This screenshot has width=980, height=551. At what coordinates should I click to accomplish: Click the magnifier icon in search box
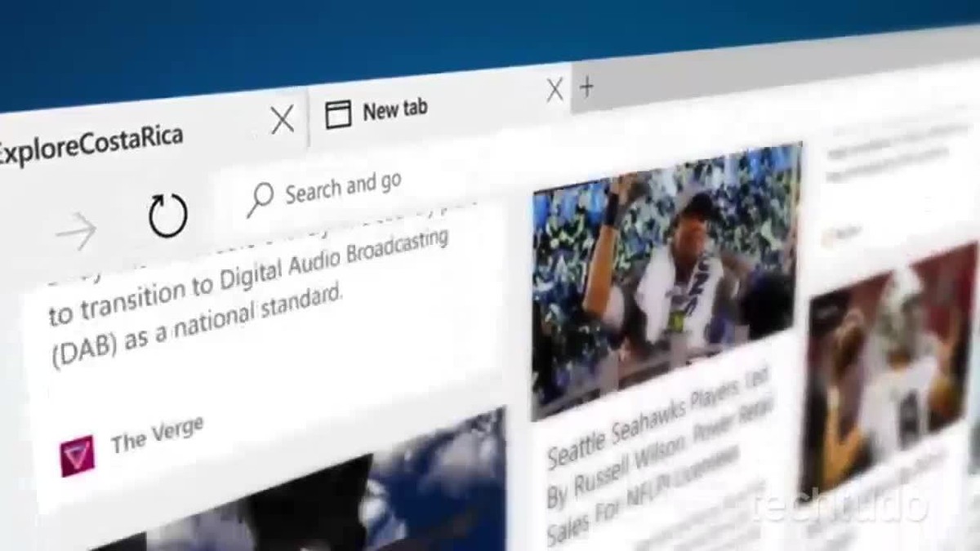coord(260,200)
